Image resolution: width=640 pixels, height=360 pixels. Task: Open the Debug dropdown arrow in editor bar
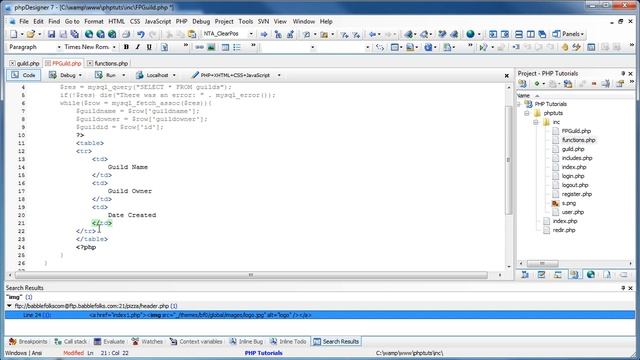(80, 76)
